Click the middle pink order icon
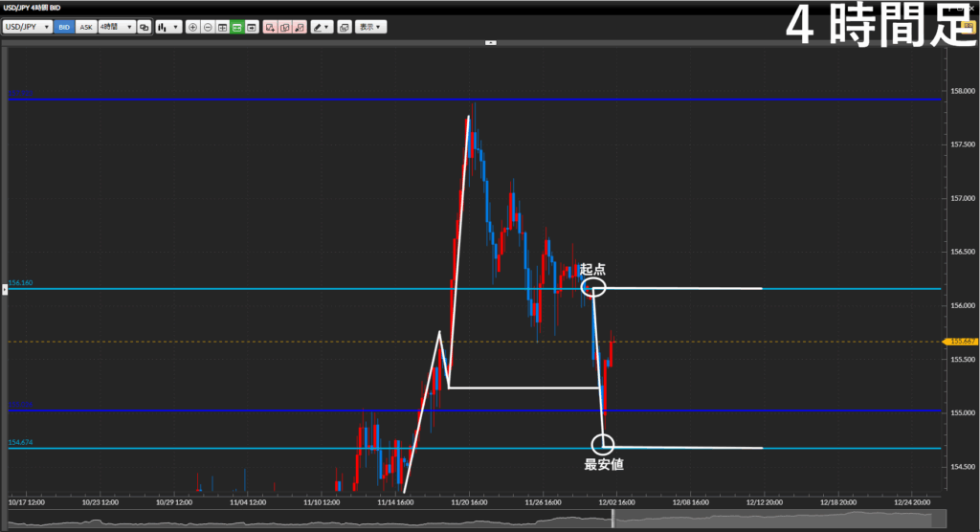 pyautogui.click(x=284, y=27)
